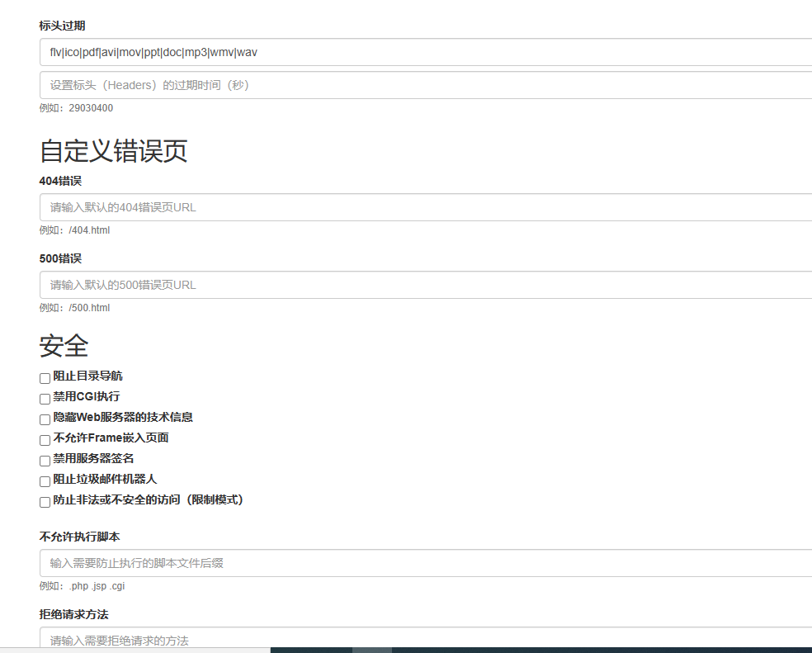Viewport: 812px width, 653px height.
Task: Click the 不允许执行脚本 label
Action: [x=80, y=537]
